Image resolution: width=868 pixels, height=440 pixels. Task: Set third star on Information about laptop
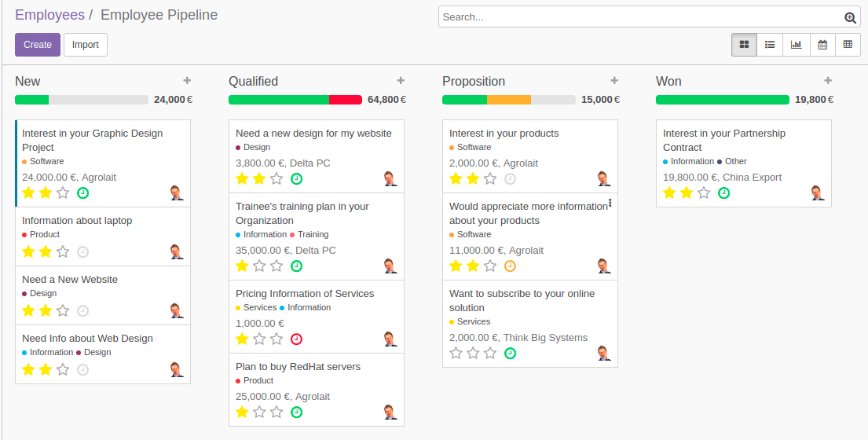pyautogui.click(x=63, y=251)
